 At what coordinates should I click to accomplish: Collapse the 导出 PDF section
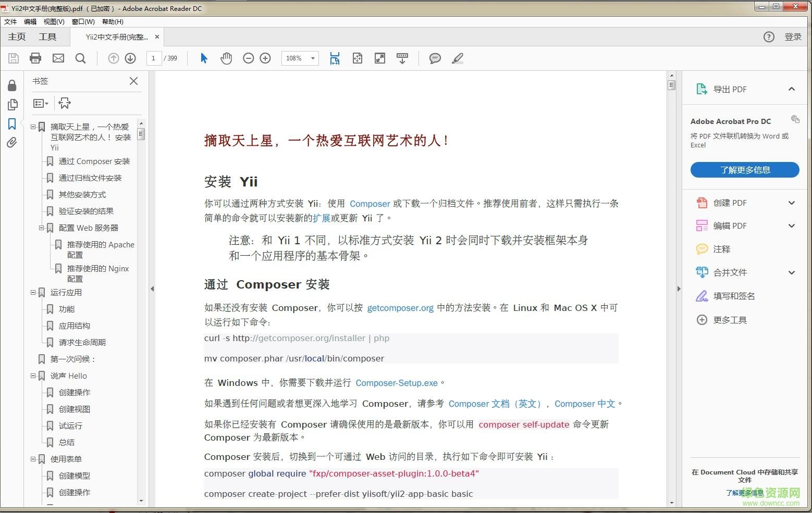pyautogui.click(x=791, y=89)
